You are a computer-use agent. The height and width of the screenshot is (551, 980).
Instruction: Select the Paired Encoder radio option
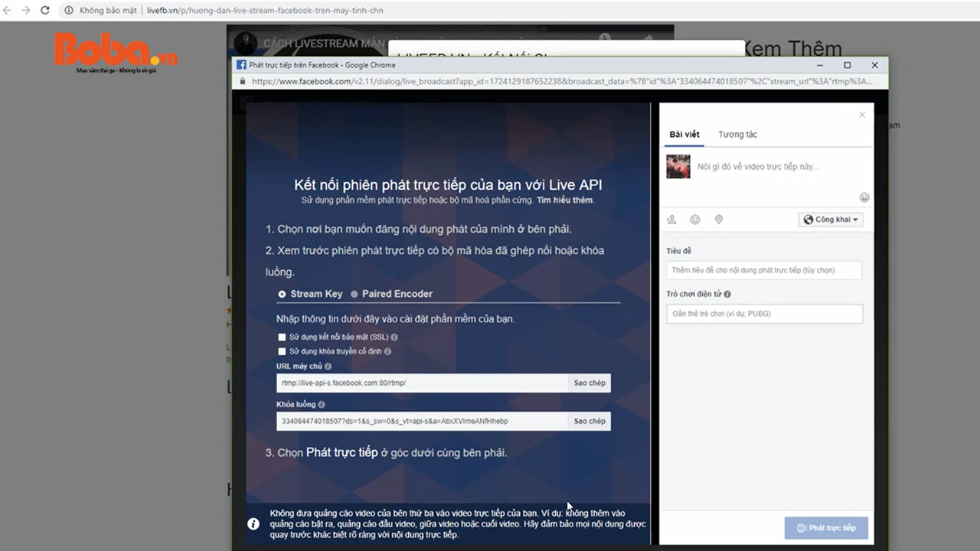coord(354,294)
